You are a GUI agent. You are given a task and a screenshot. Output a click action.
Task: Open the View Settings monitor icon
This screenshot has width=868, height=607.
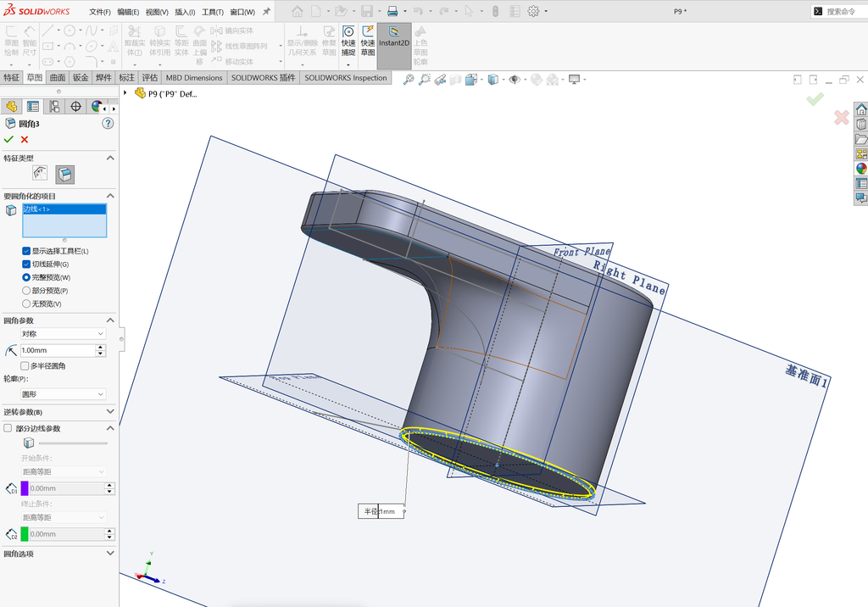[574, 80]
